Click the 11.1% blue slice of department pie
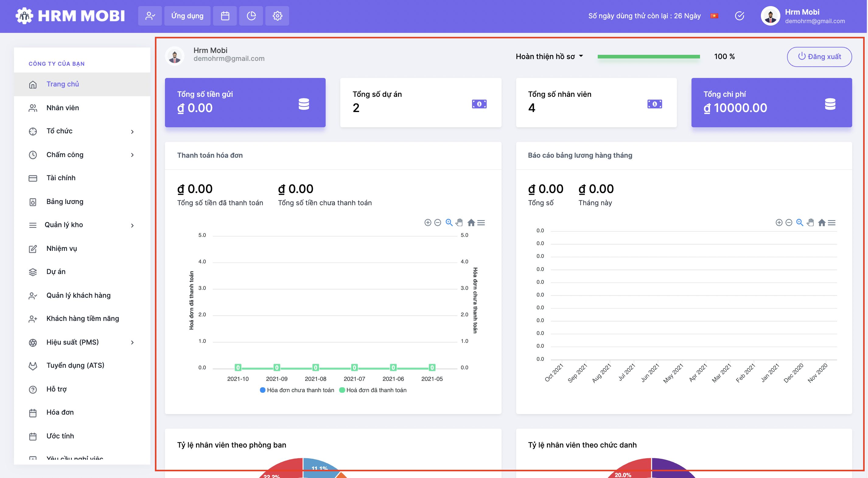This screenshot has height=478, width=868. [320, 468]
